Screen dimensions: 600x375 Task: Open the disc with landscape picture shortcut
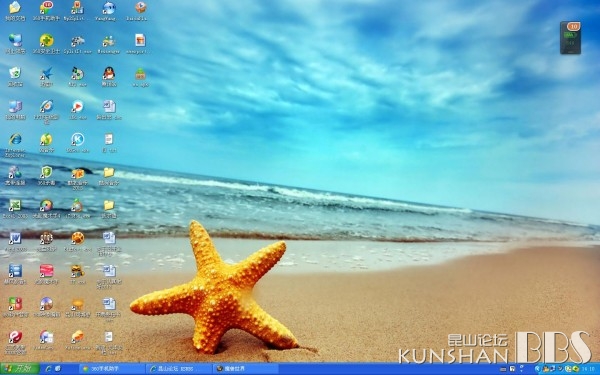46,304
